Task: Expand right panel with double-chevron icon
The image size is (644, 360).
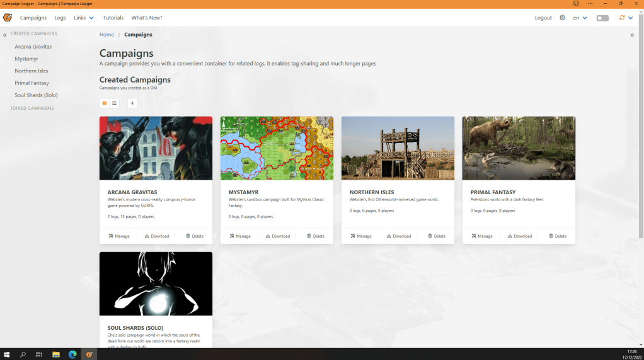Action: 632,35
